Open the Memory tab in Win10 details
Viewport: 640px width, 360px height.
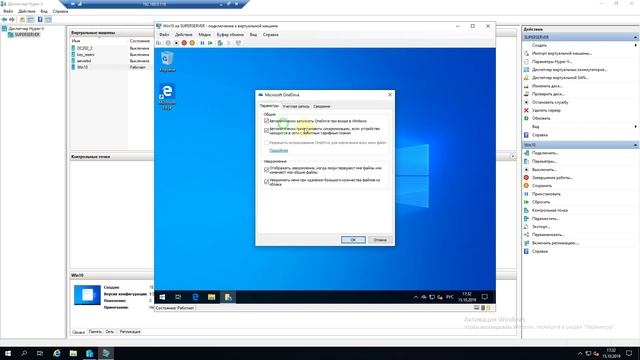click(95, 332)
